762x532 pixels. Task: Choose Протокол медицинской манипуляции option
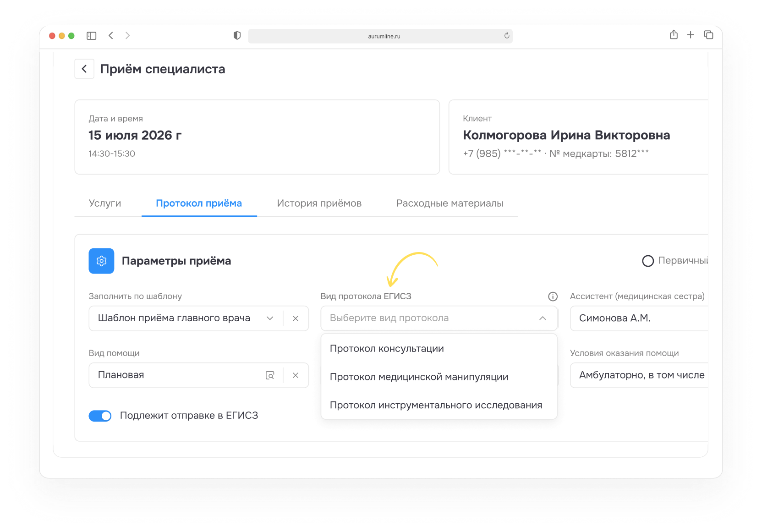439,377
